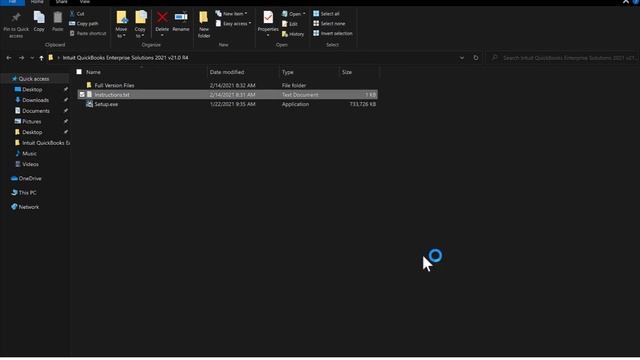Click the Full Version Files folder icon
This screenshot has height=360, width=640.
[89, 85]
